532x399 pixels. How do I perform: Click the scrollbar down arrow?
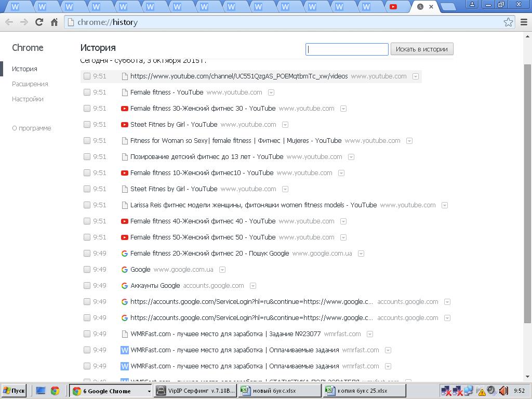[527, 377]
